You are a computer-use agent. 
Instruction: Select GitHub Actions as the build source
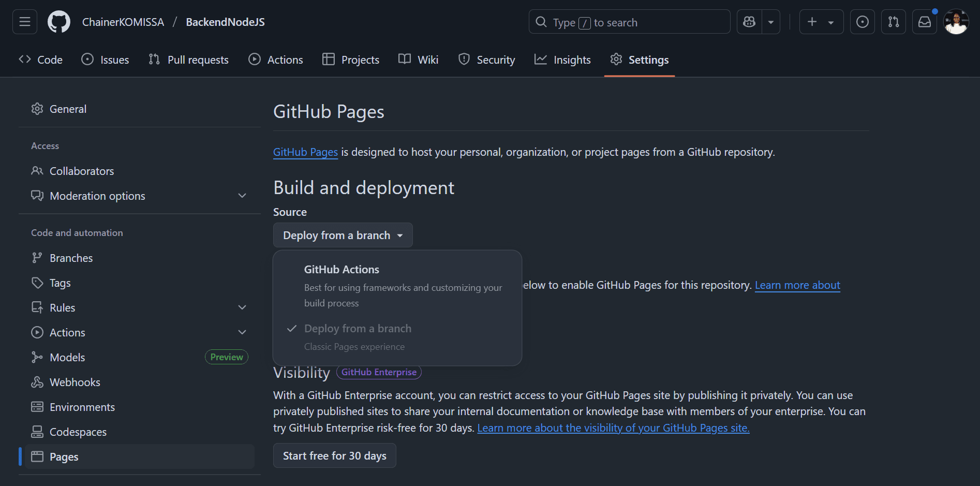[x=341, y=269]
